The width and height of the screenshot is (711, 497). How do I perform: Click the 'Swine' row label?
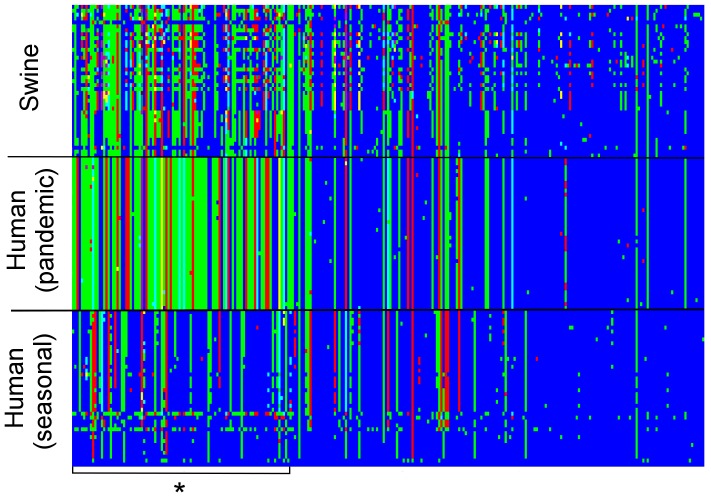coord(30,79)
